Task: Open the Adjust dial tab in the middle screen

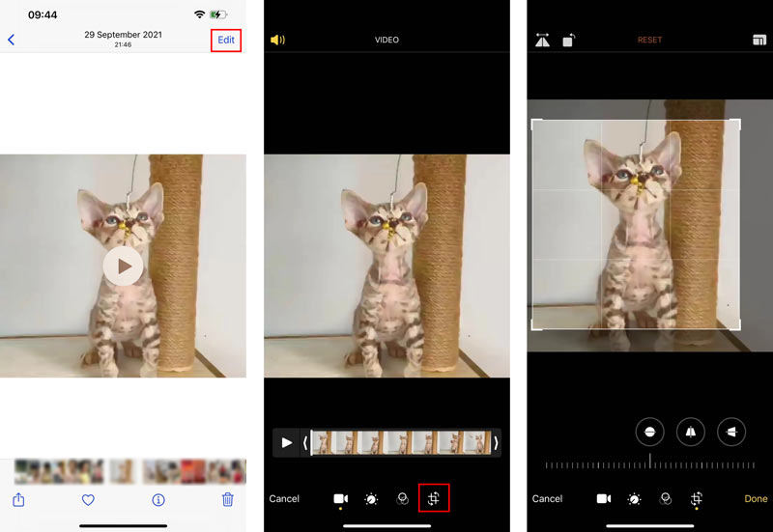Action: click(x=371, y=499)
